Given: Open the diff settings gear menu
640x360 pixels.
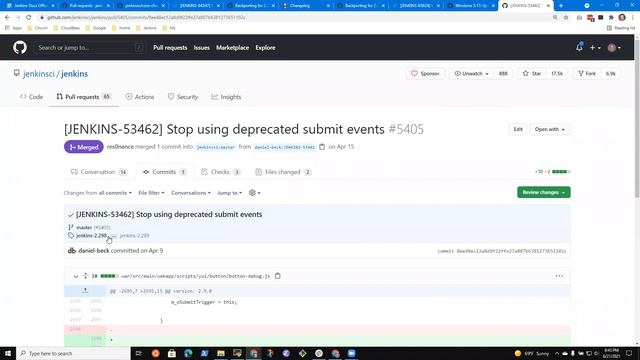Looking at the screenshot, I should click(x=254, y=193).
